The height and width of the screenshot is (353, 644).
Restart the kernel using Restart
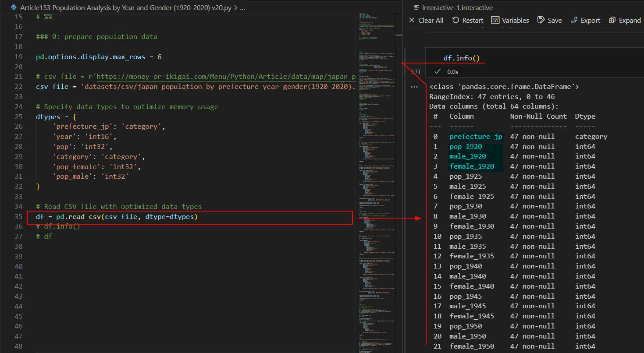pyautogui.click(x=468, y=20)
